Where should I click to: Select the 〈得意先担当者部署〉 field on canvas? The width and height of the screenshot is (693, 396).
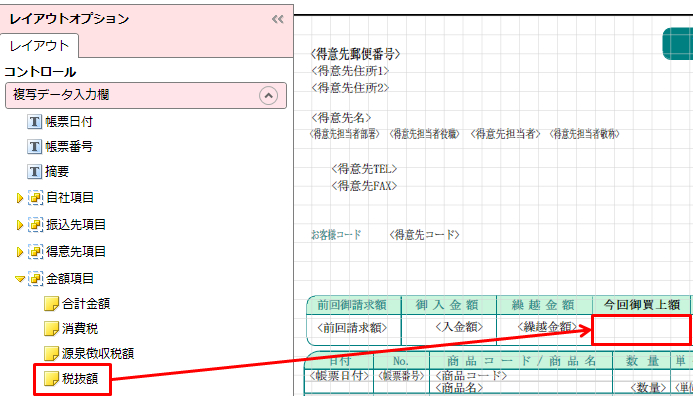click(345, 134)
